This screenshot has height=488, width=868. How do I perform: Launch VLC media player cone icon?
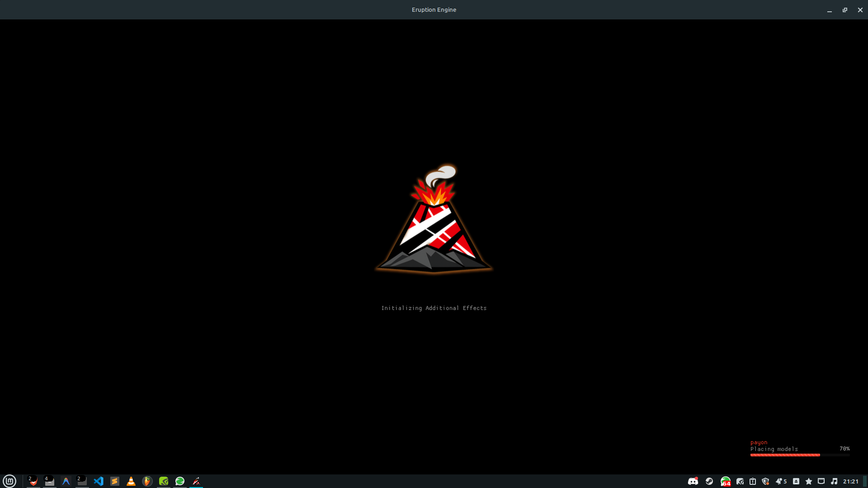click(x=131, y=481)
